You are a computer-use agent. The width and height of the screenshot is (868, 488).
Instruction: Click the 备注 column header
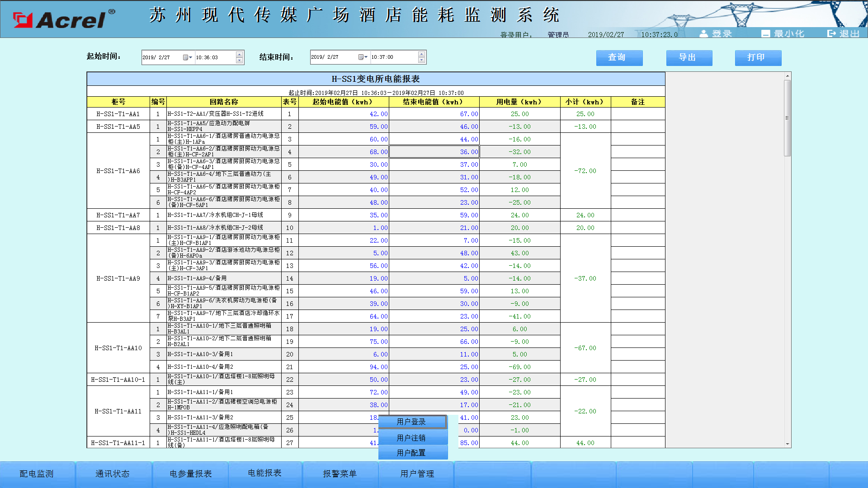tap(638, 102)
